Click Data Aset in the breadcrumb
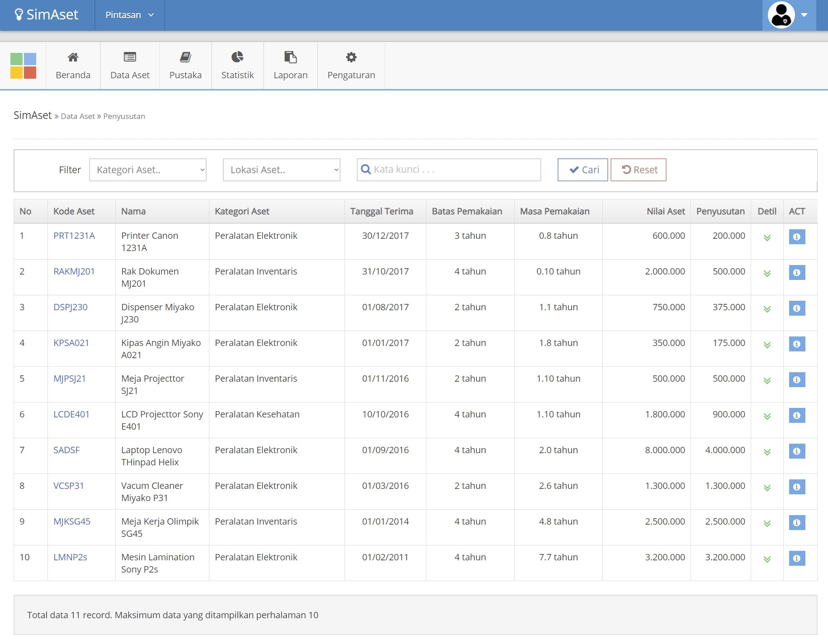The width and height of the screenshot is (828, 644). (78, 116)
